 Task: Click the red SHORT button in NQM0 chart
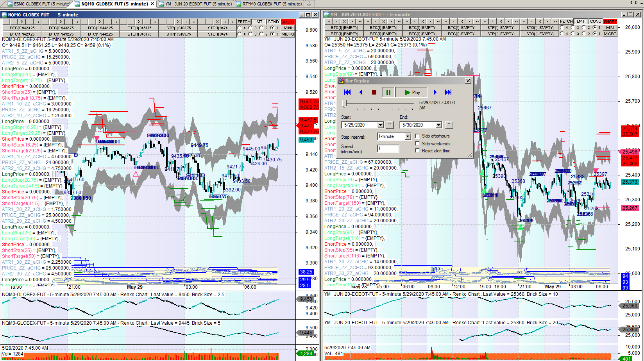288,22
